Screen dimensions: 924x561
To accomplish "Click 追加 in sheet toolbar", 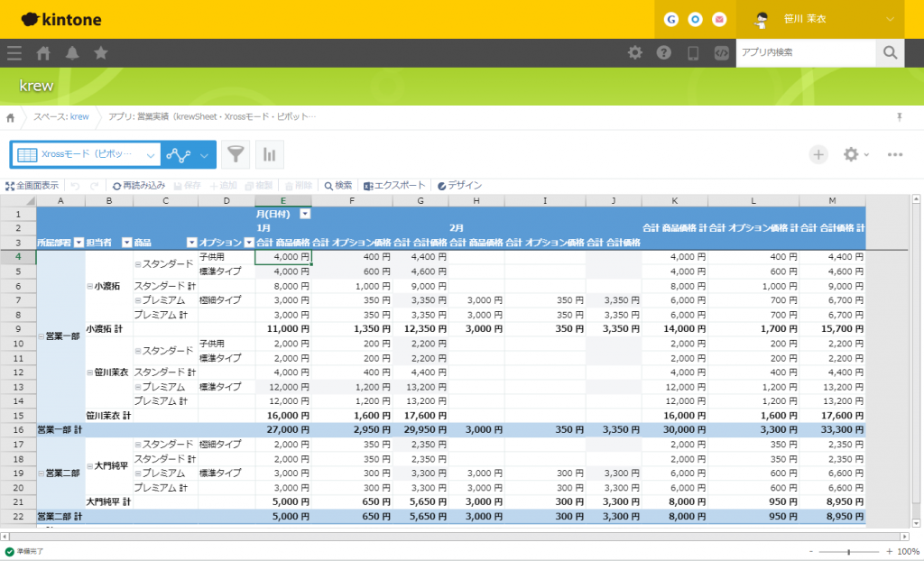I will [223, 186].
